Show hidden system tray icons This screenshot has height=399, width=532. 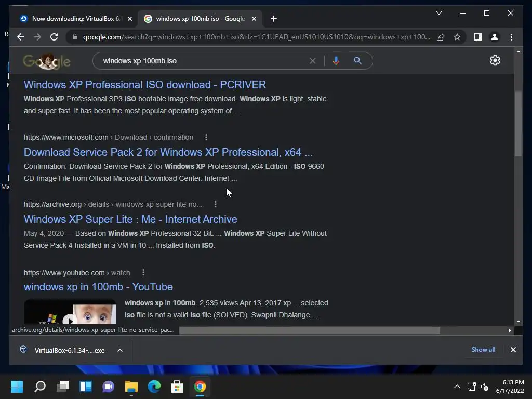457,387
